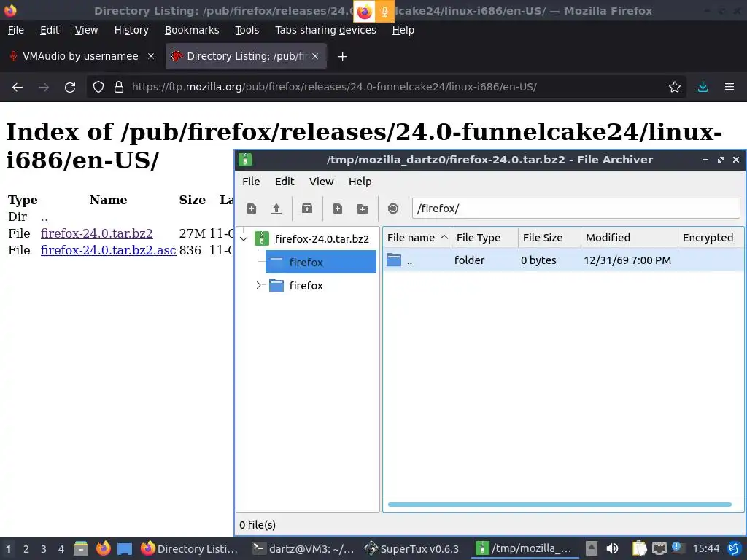Sort by Modified column header

pyautogui.click(x=630, y=238)
